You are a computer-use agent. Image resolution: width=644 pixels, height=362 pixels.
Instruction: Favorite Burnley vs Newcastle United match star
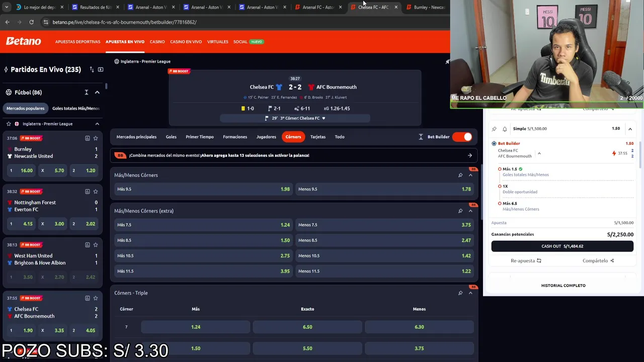point(96,138)
